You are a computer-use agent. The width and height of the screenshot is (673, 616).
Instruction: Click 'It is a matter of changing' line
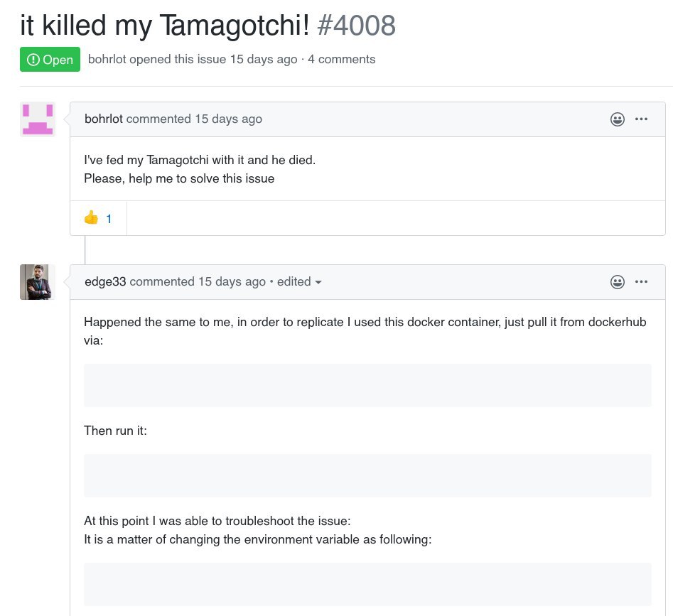(x=257, y=539)
